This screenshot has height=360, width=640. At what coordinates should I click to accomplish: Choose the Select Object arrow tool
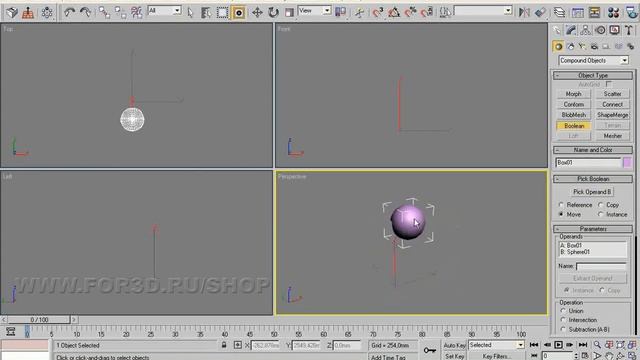tap(190, 12)
